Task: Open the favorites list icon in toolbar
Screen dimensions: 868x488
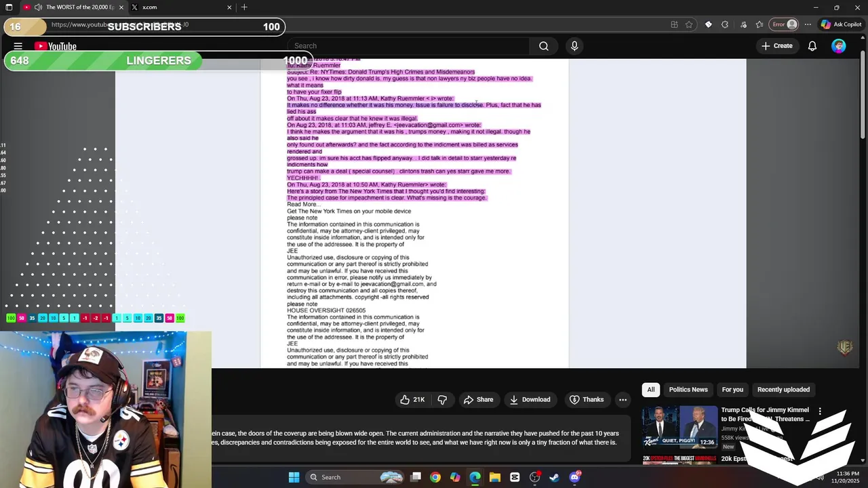Action: pos(760,24)
